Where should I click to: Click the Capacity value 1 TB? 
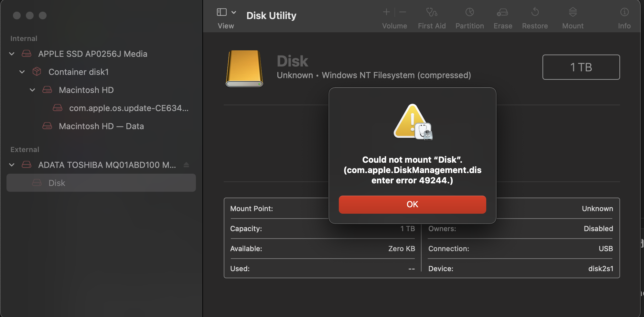pyautogui.click(x=408, y=229)
